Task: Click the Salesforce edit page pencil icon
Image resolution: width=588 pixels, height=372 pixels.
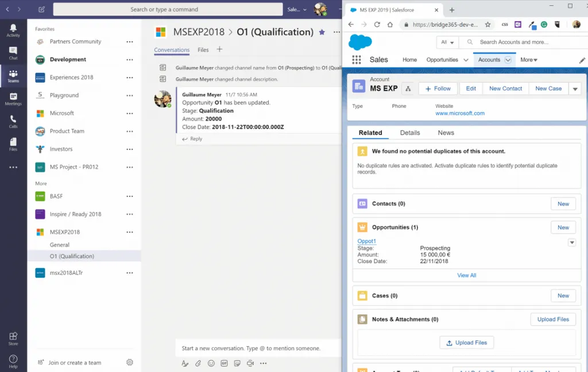Action: click(582, 60)
